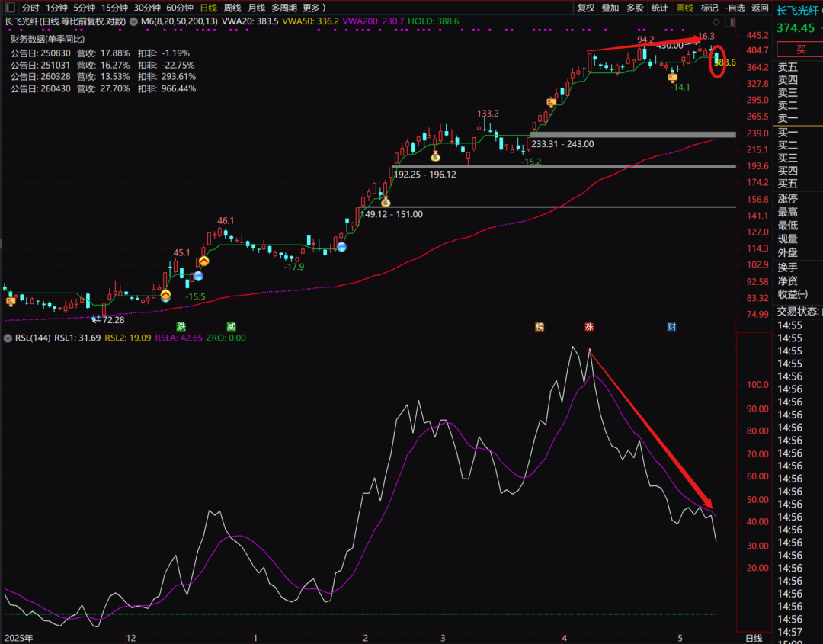Click the 涨停 limit-up label
Screen dimensions: 823x644
[788, 198]
